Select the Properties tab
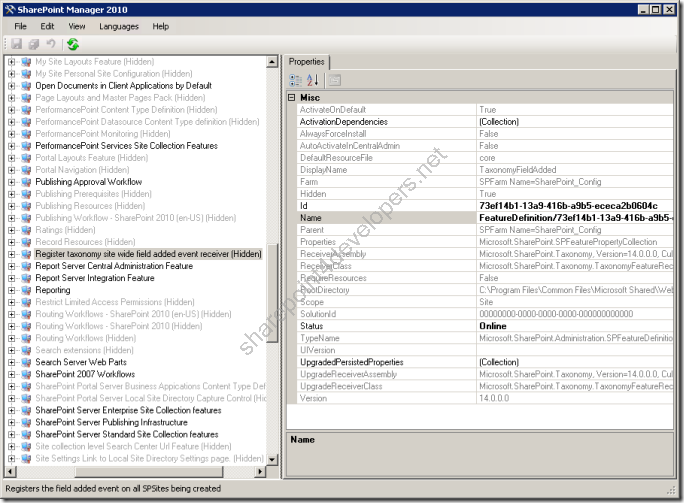 click(306, 62)
